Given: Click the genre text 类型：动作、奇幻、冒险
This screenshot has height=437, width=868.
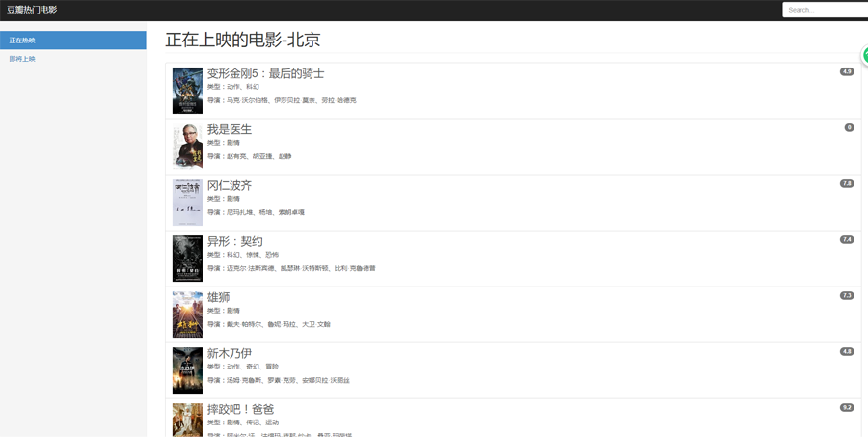Looking at the screenshot, I should pos(243,367).
